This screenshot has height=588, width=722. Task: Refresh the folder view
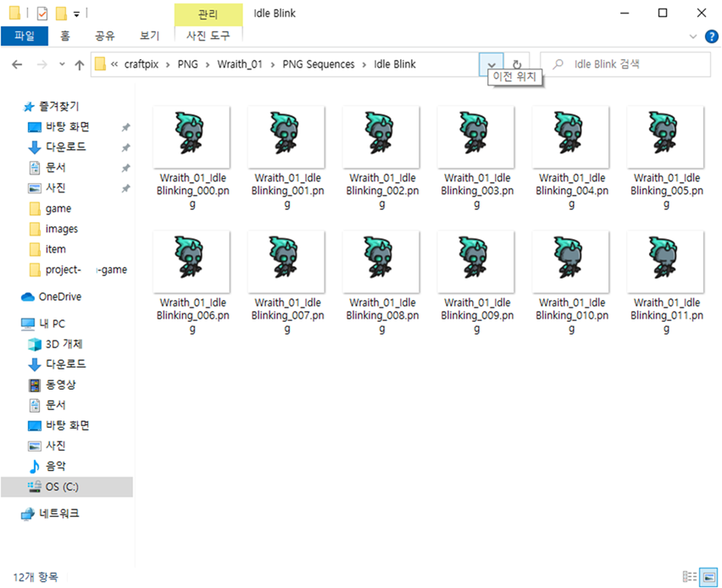(517, 64)
